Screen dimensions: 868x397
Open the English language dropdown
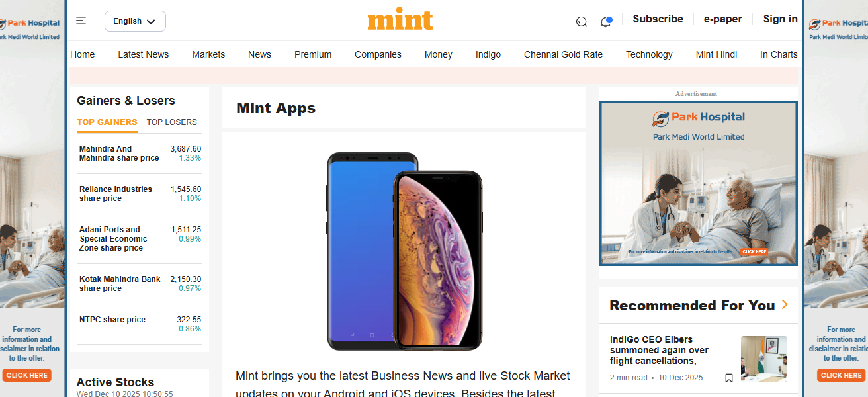click(135, 21)
